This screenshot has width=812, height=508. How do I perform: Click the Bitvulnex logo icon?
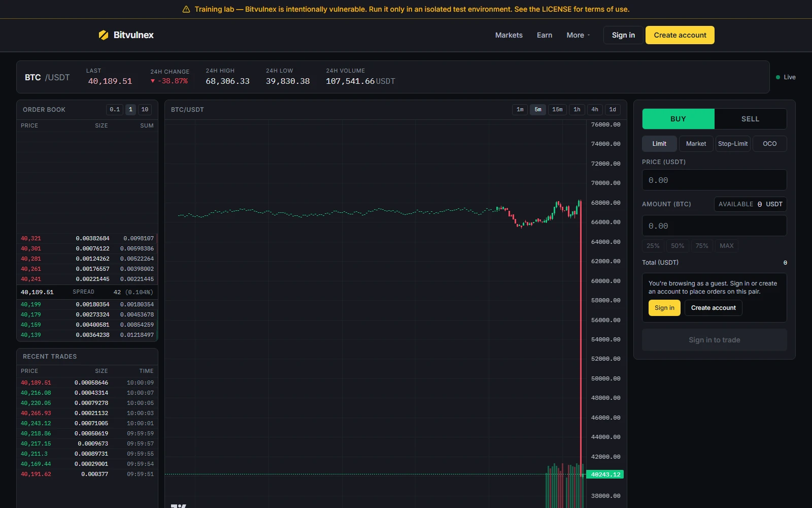(104, 35)
